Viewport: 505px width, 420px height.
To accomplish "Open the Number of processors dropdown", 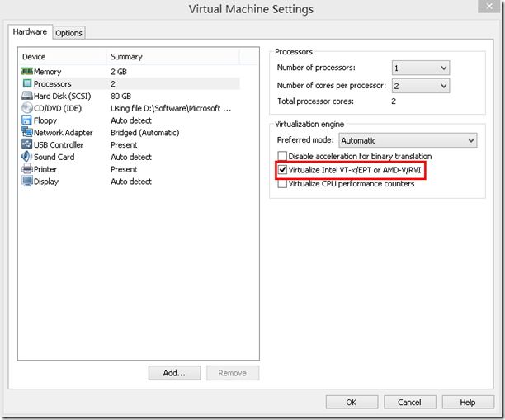I will [x=420, y=68].
